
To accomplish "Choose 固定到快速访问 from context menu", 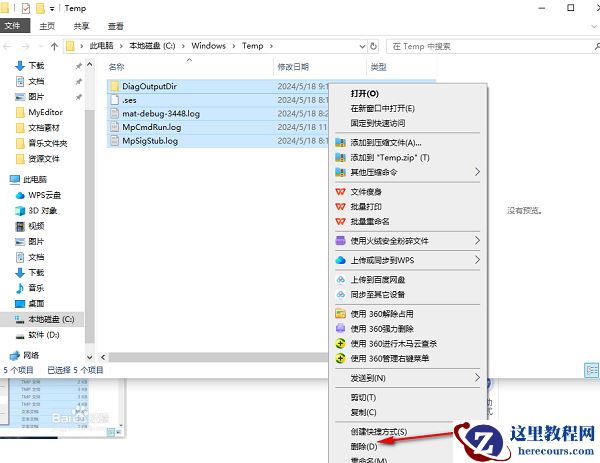I will (x=408, y=123).
